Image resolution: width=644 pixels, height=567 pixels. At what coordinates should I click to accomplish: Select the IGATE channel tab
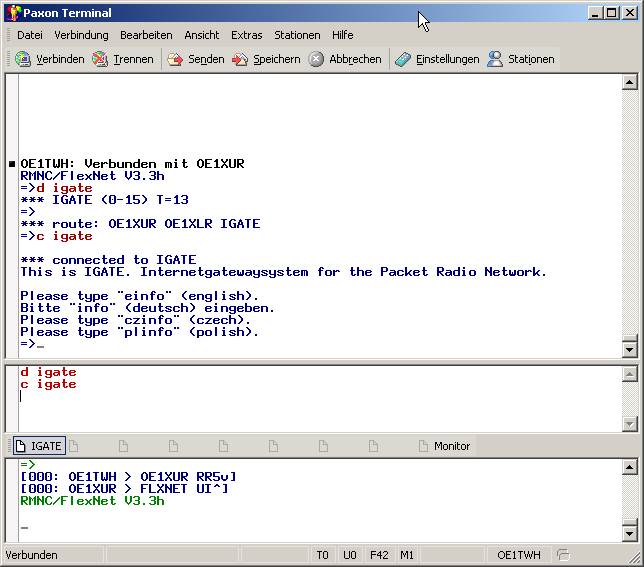(x=39, y=446)
